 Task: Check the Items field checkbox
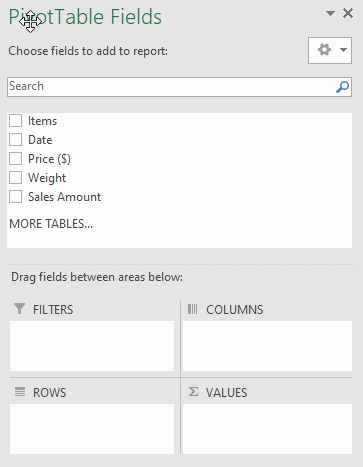tap(16, 121)
